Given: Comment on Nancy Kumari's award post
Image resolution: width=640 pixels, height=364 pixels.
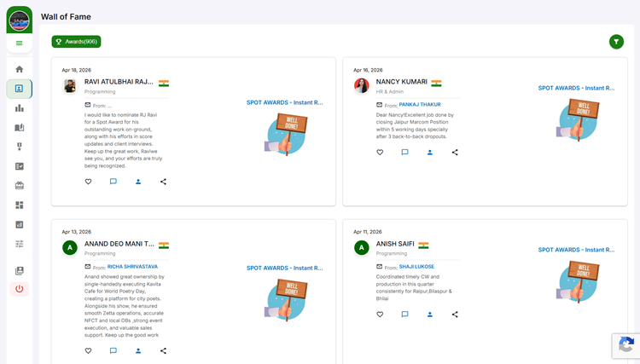Looking at the screenshot, I should pos(404,152).
